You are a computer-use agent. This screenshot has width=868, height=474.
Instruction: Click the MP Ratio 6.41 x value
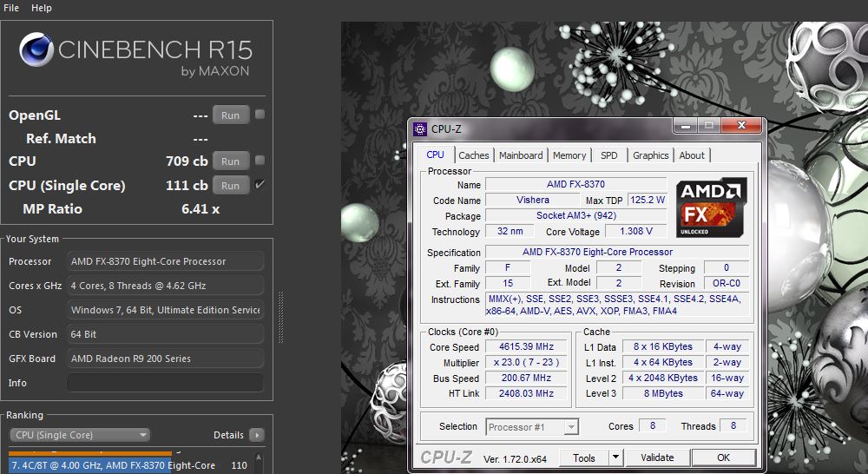[x=201, y=208]
